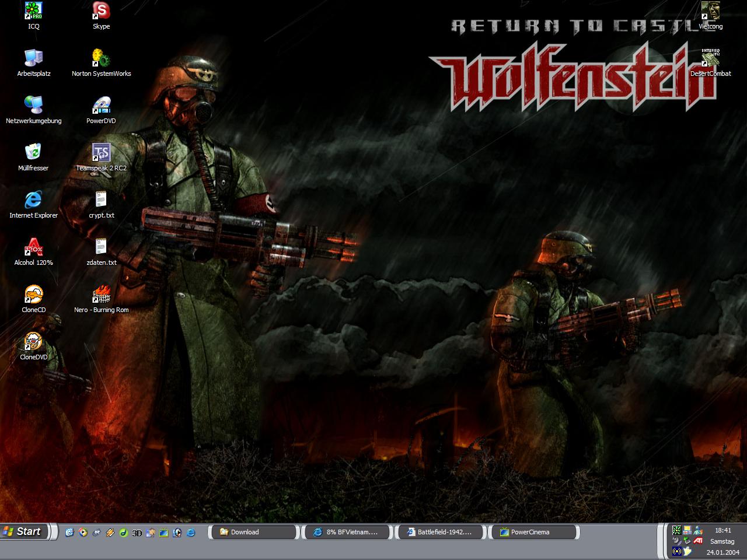747x560 pixels.
Task: Open the ICQ desktop shortcut
Action: click(34, 11)
